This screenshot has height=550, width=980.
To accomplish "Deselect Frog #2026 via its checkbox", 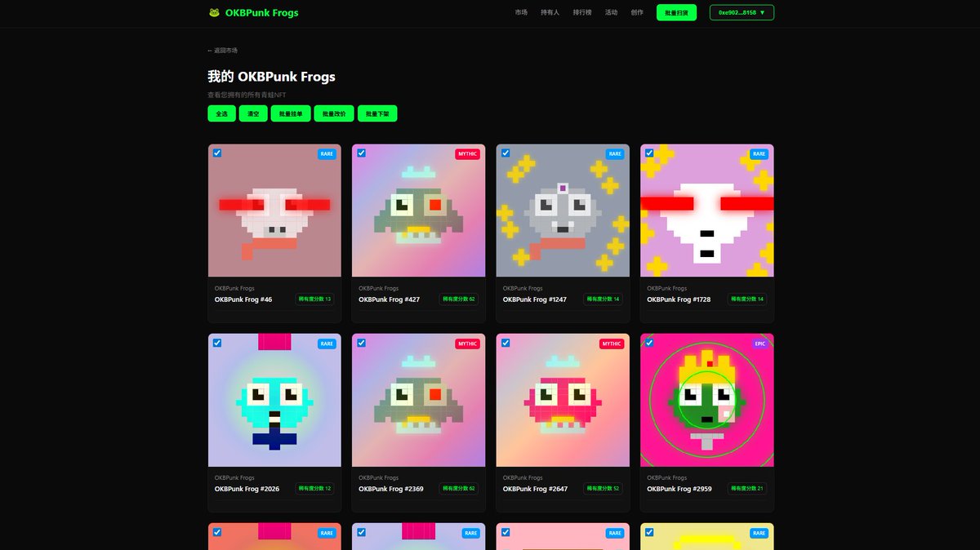I will pos(217,343).
